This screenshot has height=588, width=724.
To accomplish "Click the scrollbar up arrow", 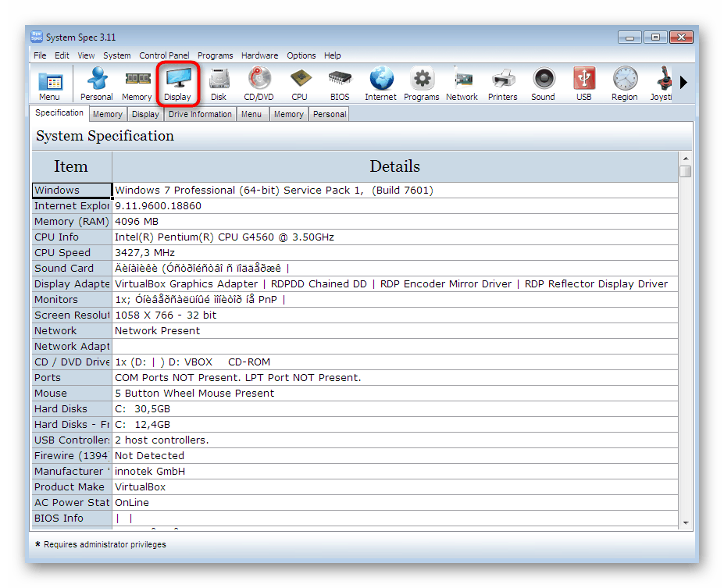I will (686, 159).
